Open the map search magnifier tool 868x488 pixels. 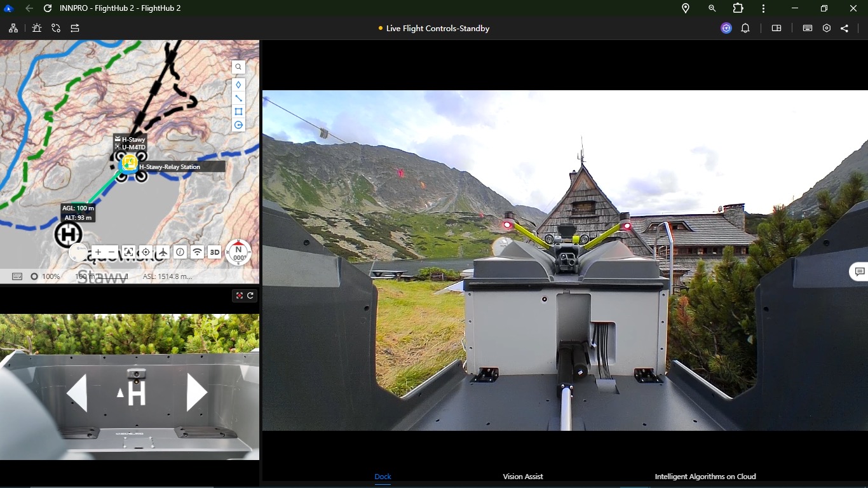238,67
